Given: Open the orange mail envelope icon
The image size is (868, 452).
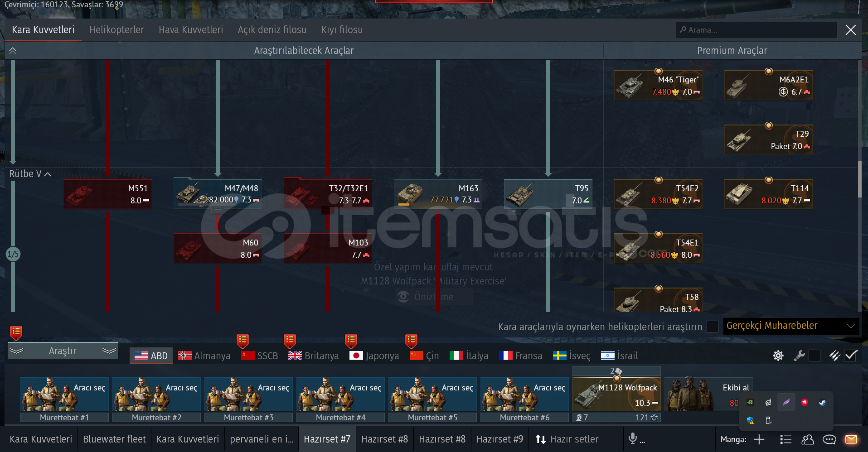Looking at the screenshot, I should coord(851,439).
